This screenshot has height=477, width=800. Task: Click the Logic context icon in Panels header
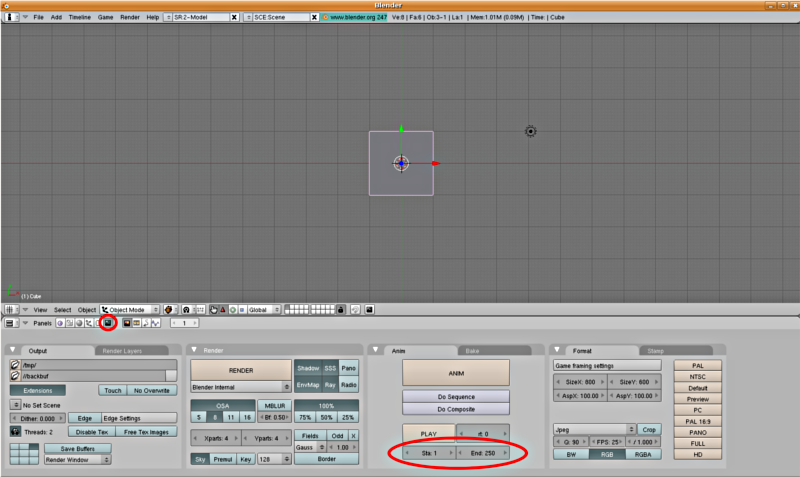[60, 323]
